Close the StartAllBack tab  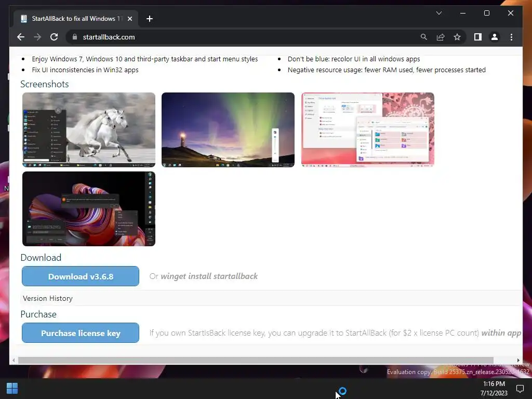pyautogui.click(x=129, y=19)
